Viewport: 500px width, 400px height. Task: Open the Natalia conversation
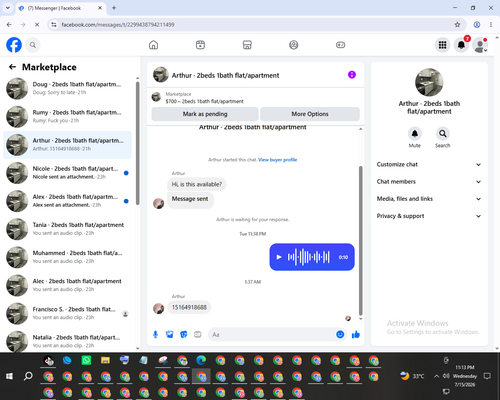click(67, 341)
